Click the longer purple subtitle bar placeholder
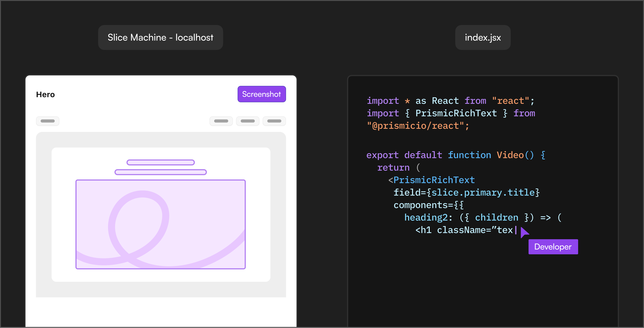644x328 pixels. click(160, 172)
